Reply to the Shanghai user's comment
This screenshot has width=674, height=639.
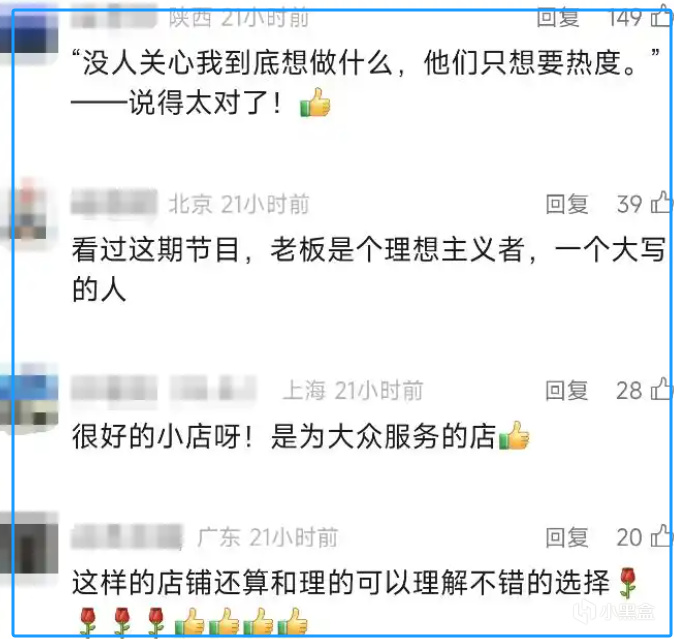click(567, 390)
